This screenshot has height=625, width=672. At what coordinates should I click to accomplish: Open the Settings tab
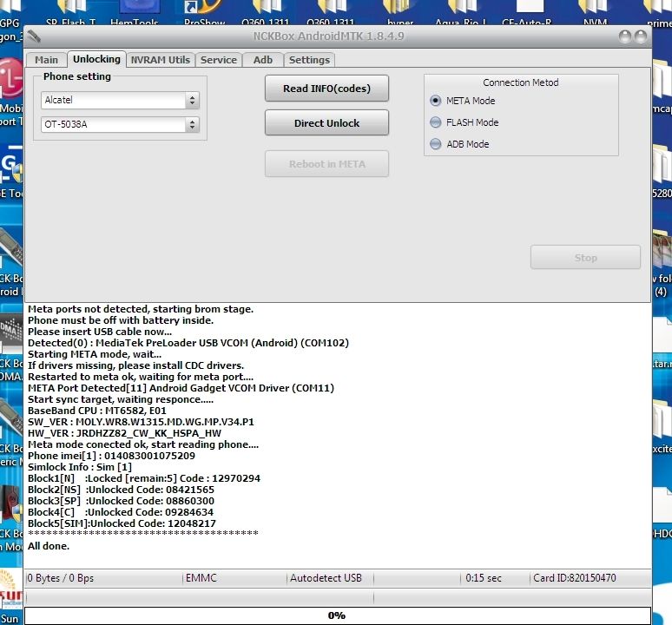tap(309, 60)
